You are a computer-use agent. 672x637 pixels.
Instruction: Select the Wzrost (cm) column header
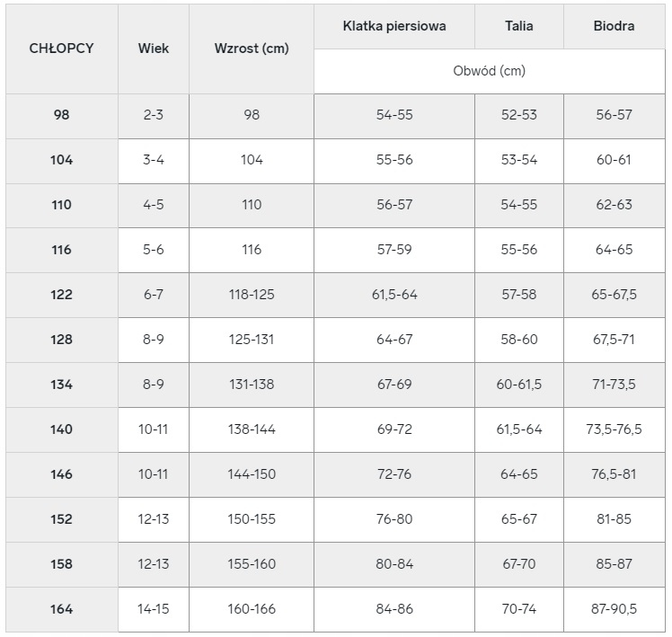tap(252, 49)
